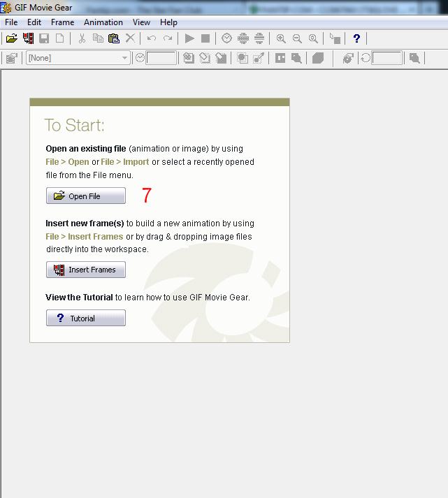Open the [None] dropdown list
Viewport: 448px width, 498px height.
pos(78,58)
